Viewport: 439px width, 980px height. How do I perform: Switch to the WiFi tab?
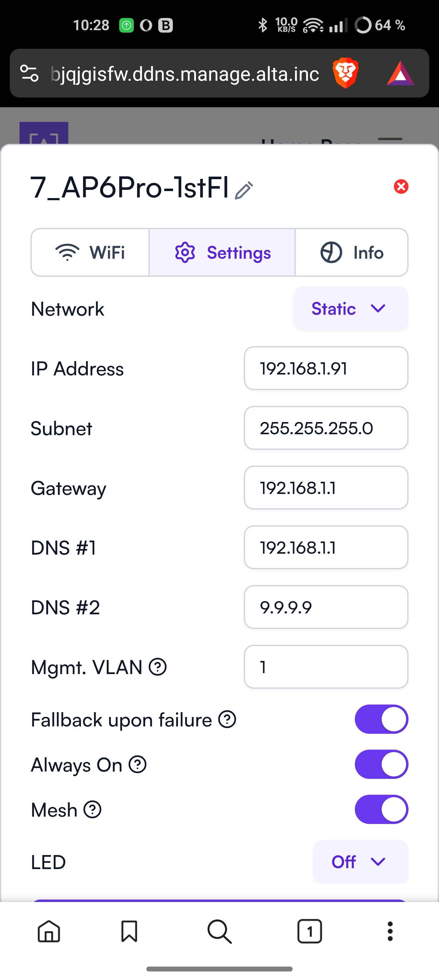click(90, 252)
